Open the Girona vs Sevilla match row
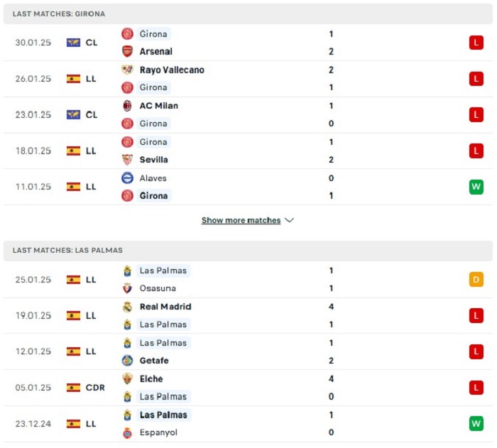 [248, 151]
